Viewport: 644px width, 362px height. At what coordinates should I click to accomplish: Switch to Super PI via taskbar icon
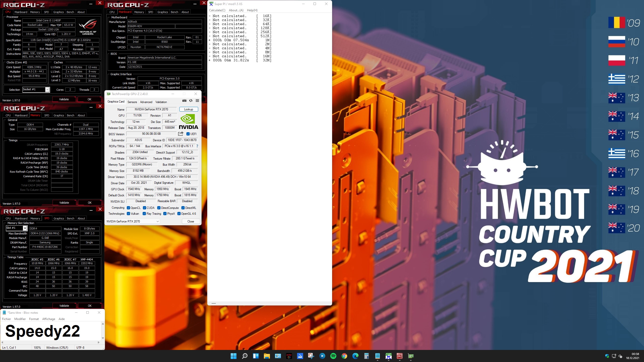[389, 356]
